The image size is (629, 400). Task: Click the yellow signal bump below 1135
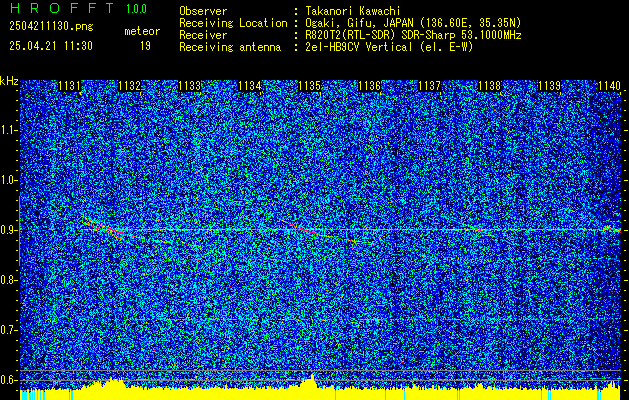[x=308, y=380]
